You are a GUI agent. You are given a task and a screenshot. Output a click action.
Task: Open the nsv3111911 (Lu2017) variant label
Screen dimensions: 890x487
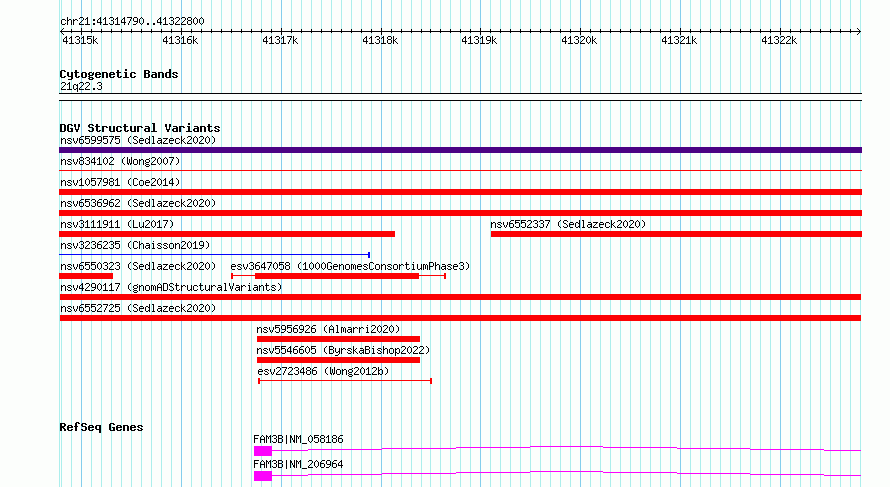coord(117,224)
